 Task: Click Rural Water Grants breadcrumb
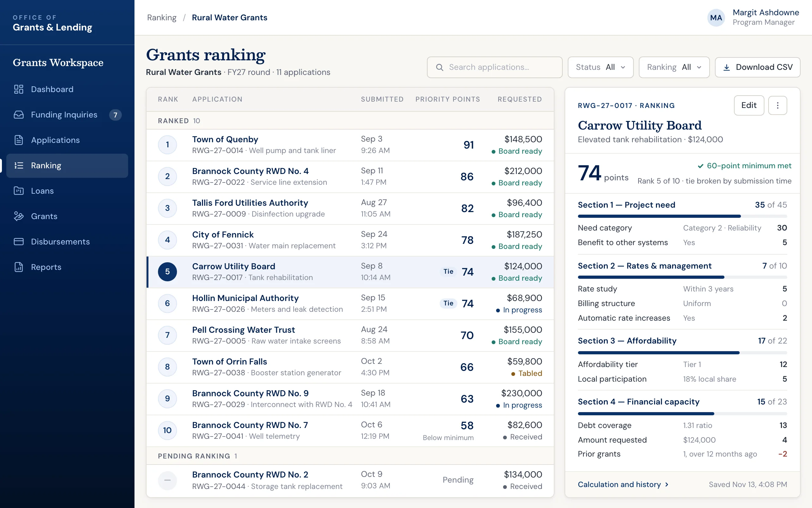point(230,17)
